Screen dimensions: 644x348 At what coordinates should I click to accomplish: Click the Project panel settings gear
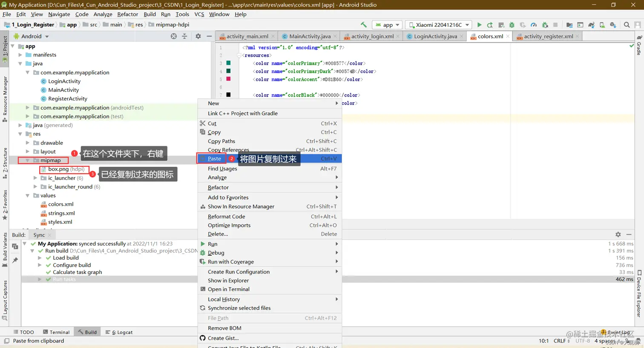coord(198,36)
